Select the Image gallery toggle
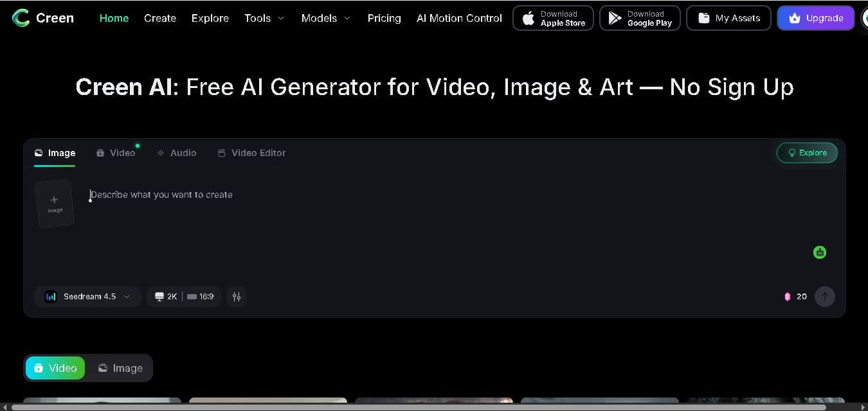 pos(120,368)
